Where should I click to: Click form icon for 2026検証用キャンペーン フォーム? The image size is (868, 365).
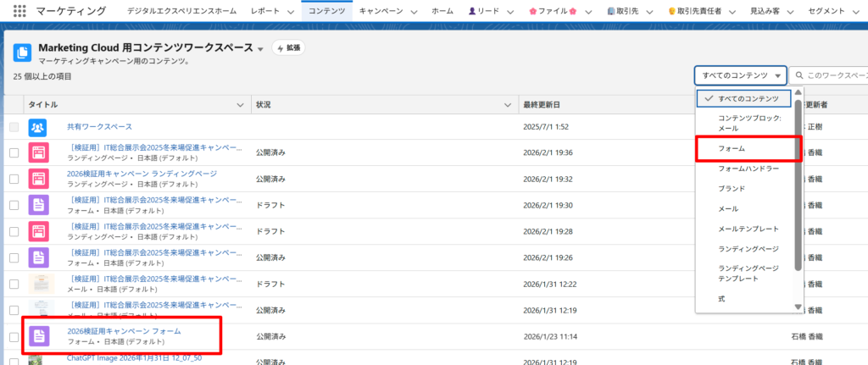pos(38,336)
